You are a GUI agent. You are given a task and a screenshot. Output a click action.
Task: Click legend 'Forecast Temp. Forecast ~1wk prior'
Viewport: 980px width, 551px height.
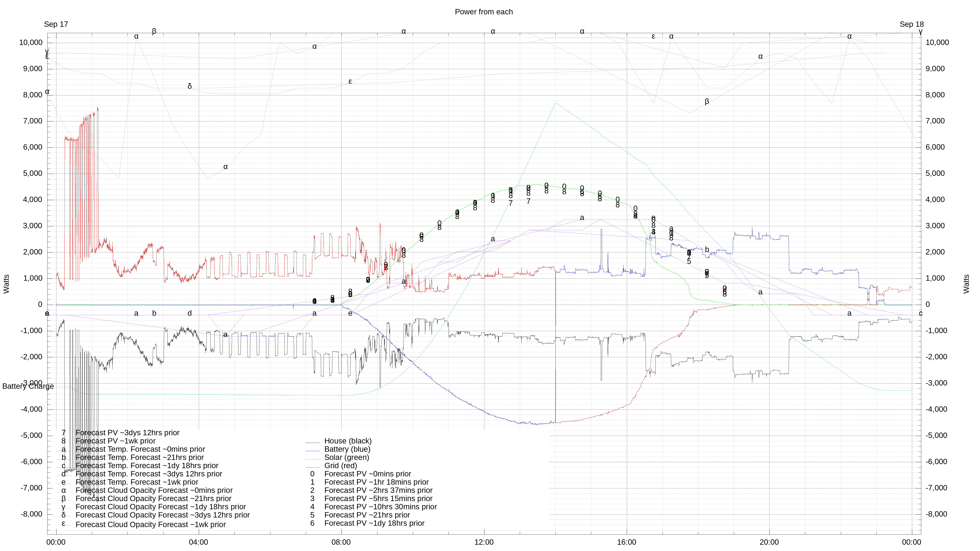pos(137,482)
